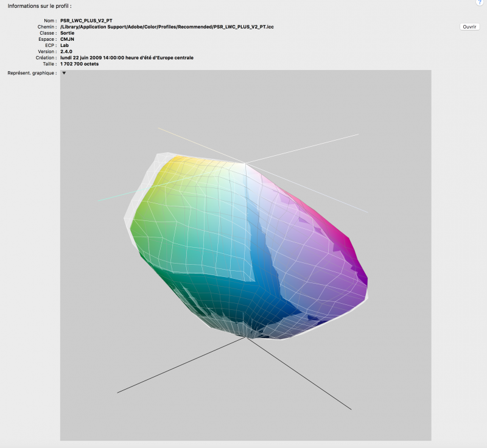
Task: Click the Ouvrir button
Action: coord(469,27)
